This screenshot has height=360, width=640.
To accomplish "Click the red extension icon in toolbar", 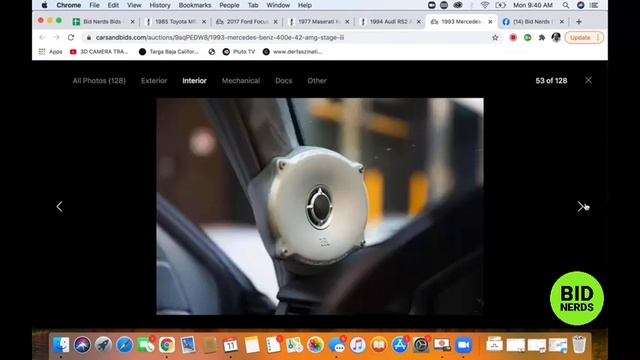I will 513,38.
